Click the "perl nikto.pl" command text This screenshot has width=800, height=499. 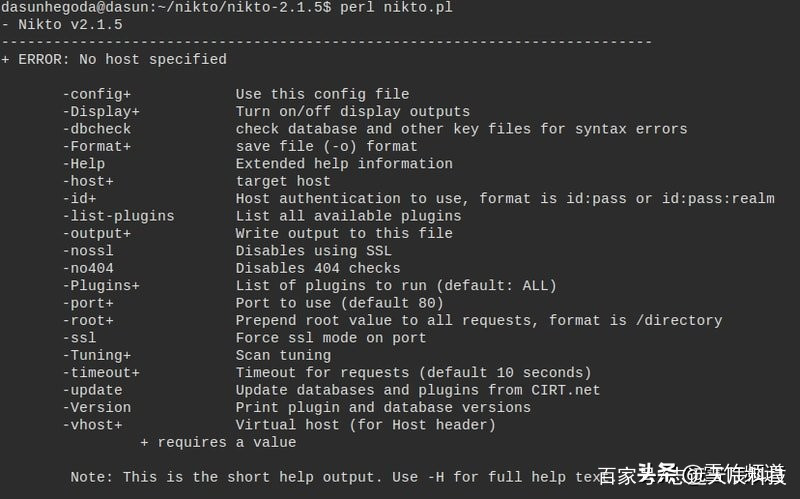point(396,7)
